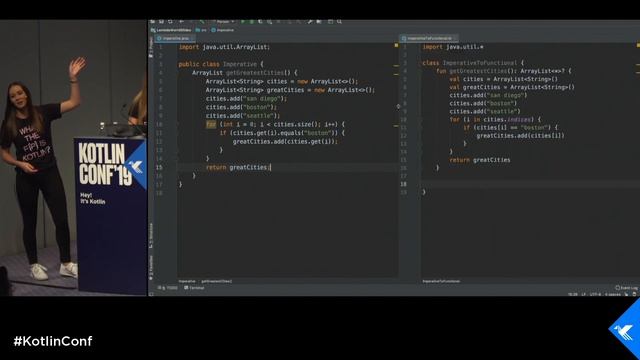This screenshot has width=640, height=360.
Task: Click the getGreatestCities breadcrumb below Java editor
Action: tap(217, 281)
